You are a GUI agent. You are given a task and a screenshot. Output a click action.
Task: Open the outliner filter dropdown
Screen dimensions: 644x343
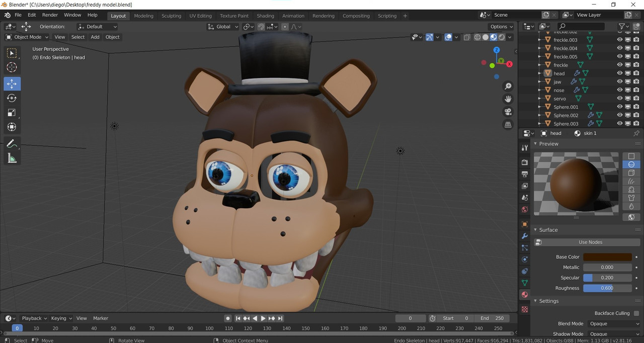pos(624,27)
